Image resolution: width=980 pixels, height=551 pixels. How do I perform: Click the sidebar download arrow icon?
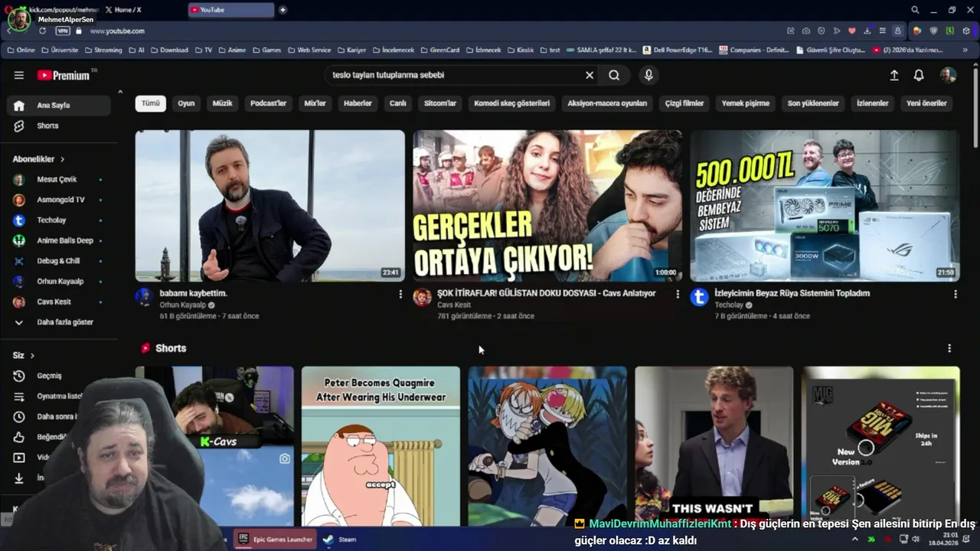(19, 478)
